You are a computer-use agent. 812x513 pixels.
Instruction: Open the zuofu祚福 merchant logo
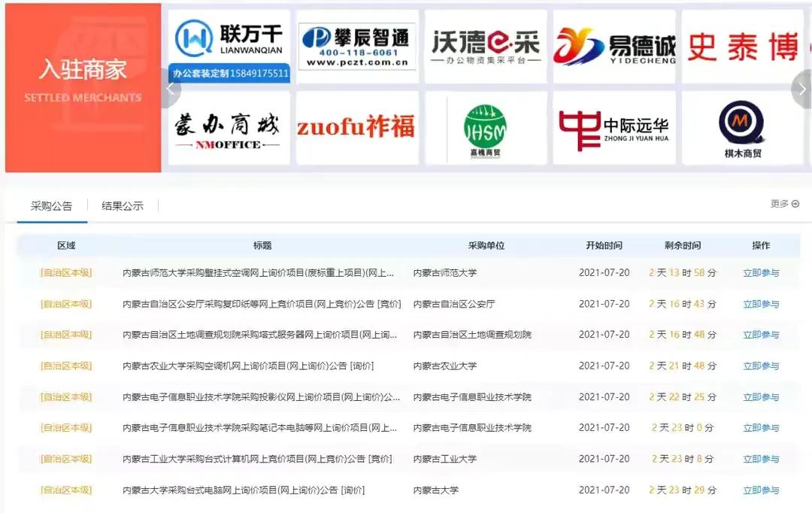(x=357, y=128)
